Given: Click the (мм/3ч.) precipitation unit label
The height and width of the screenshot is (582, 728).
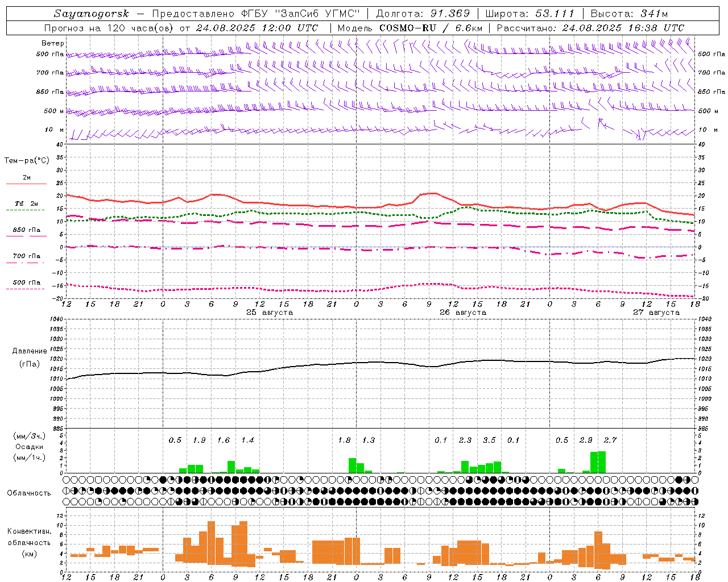Looking at the screenshot, I should (x=29, y=436).
